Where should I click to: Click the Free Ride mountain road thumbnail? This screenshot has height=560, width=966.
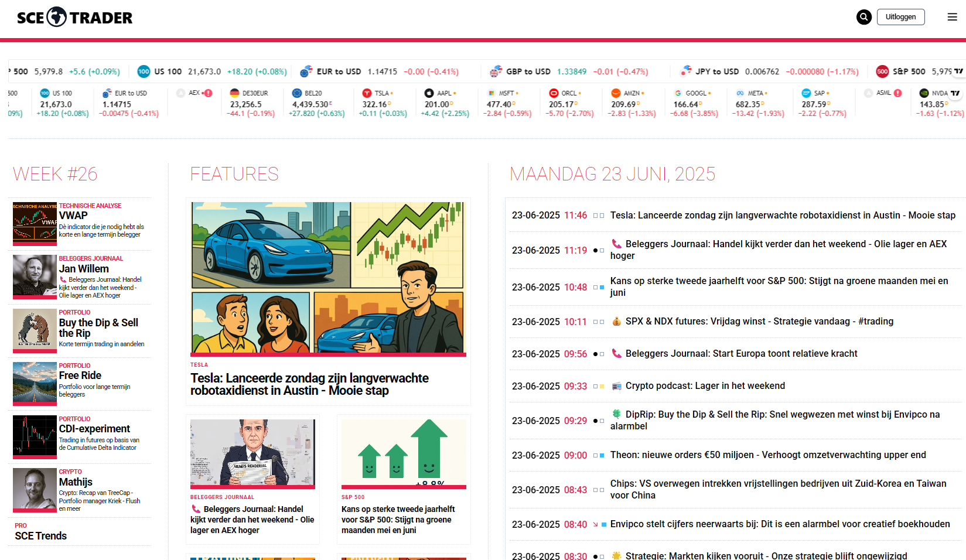pos(35,384)
